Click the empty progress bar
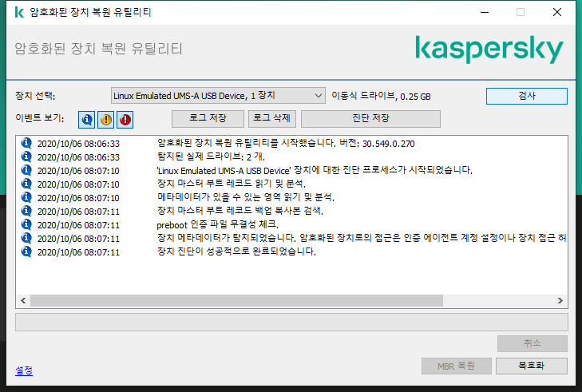Image resolution: width=582 pixels, height=392 pixels. coord(291,322)
